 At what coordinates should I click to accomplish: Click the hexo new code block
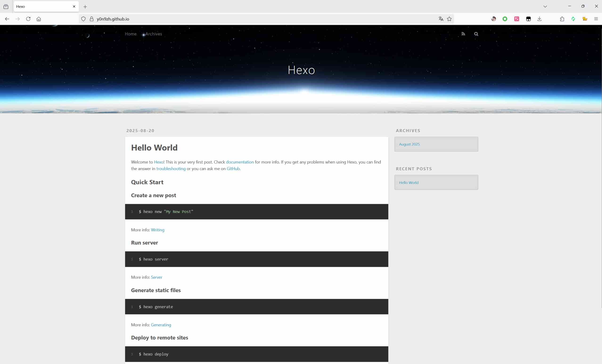tap(257, 212)
